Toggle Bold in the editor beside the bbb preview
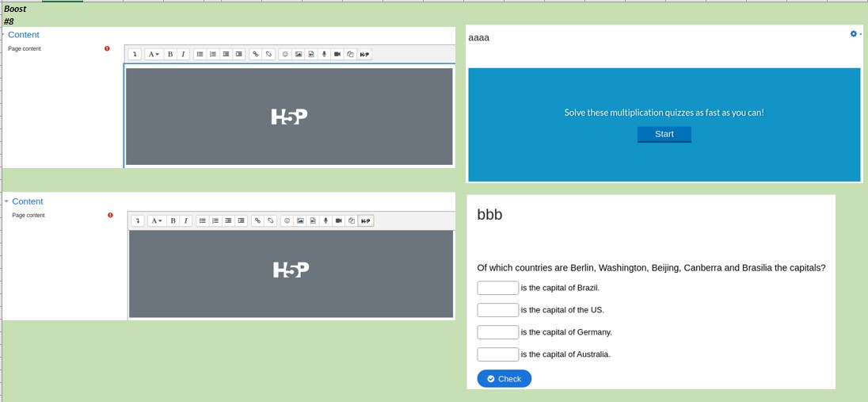The height and width of the screenshot is (402, 868). point(173,220)
